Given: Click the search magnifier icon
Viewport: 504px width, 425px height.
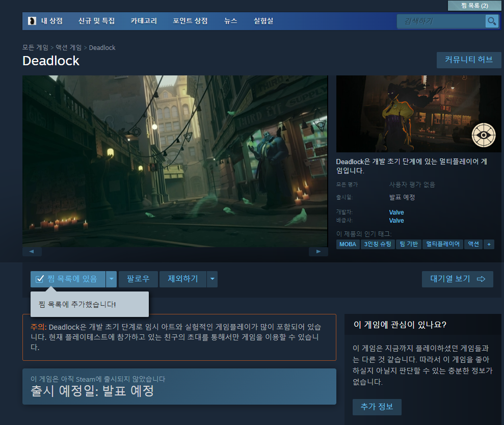Looking at the screenshot, I should point(492,21).
